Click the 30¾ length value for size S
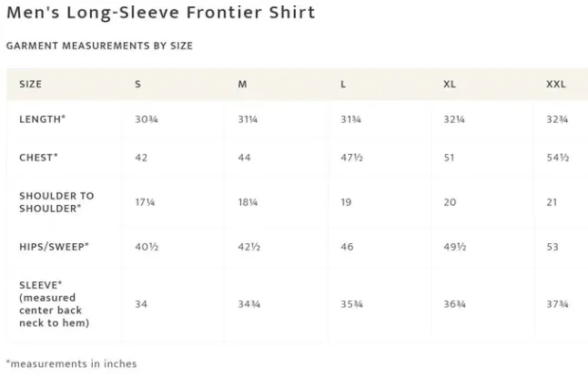The height and width of the screenshot is (378, 588). click(147, 119)
